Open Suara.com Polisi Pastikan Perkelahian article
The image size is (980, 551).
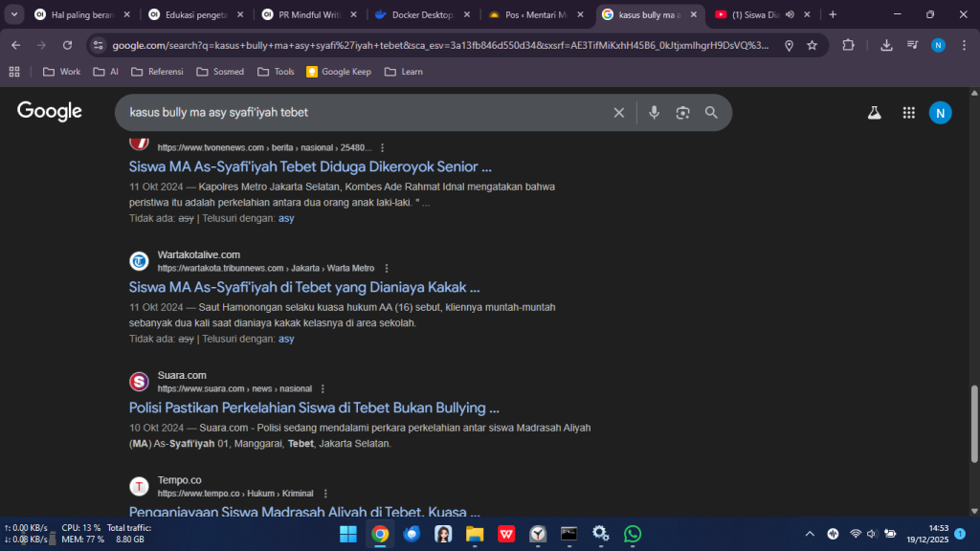[x=314, y=408]
